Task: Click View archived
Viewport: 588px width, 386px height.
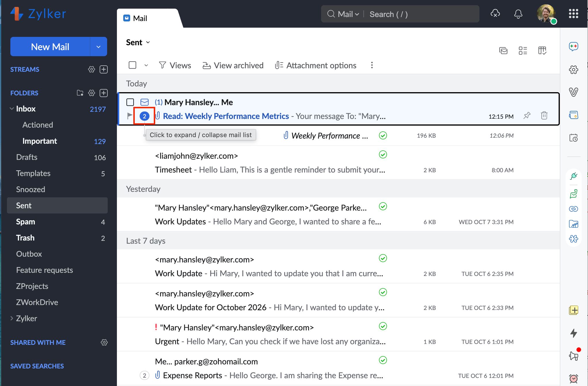Action: 233,65
